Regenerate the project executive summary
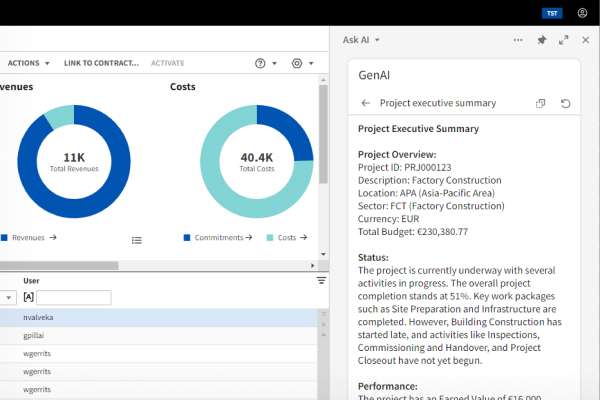 click(x=565, y=103)
